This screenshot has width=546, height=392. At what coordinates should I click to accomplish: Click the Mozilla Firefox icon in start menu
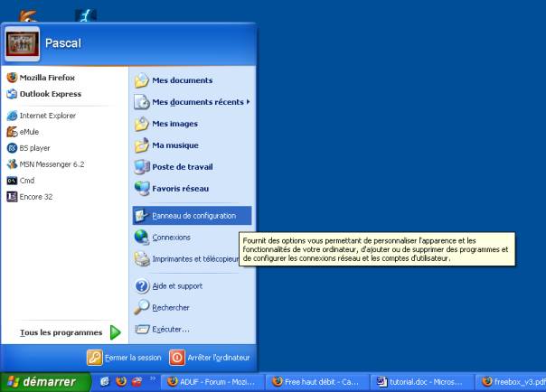click(x=12, y=77)
